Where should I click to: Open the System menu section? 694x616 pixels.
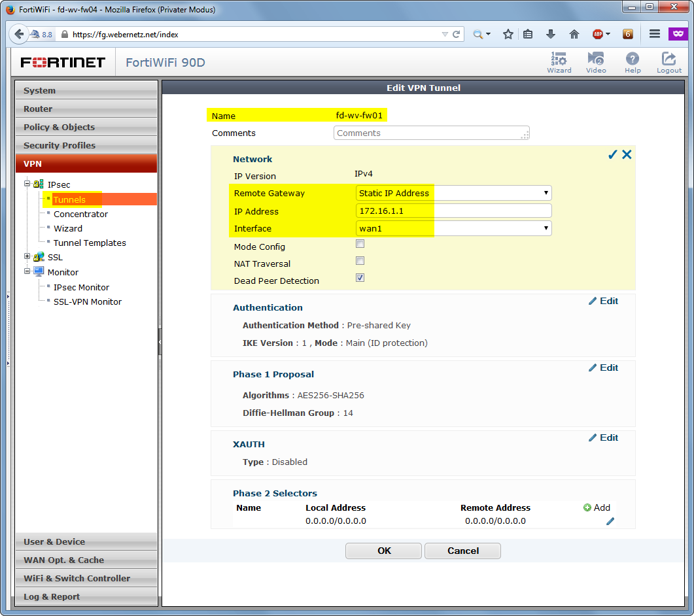click(x=86, y=90)
